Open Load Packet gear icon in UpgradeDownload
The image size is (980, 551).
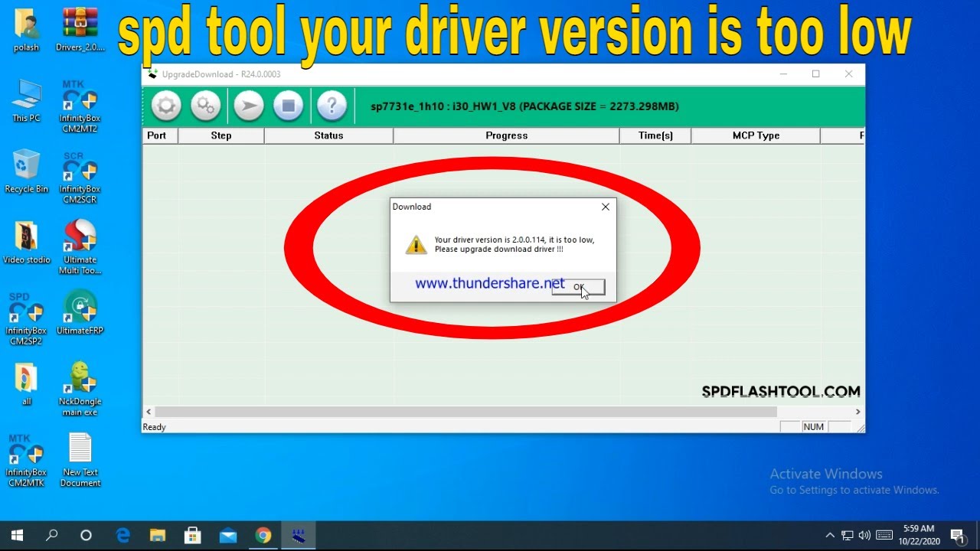coord(166,106)
